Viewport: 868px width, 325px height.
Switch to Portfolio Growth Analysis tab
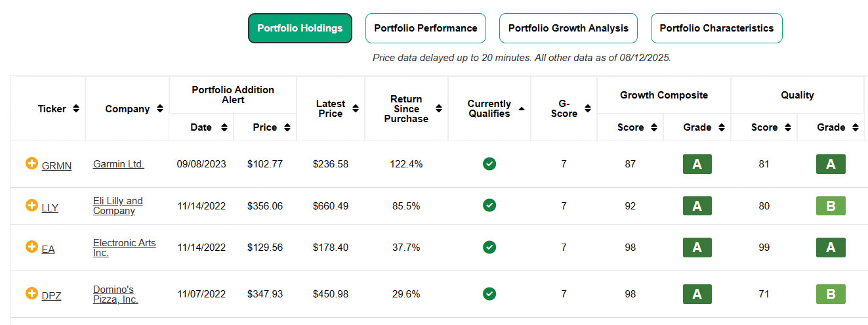coord(568,28)
